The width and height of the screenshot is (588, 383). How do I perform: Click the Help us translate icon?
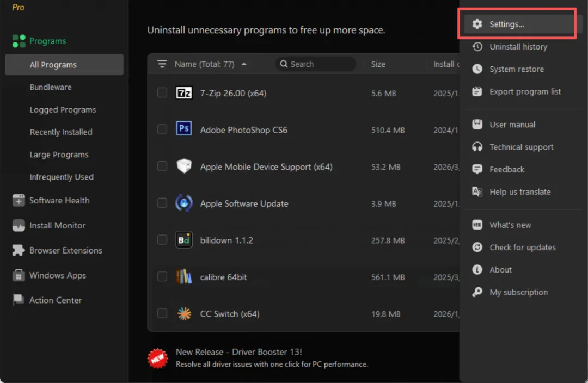pos(477,192)
